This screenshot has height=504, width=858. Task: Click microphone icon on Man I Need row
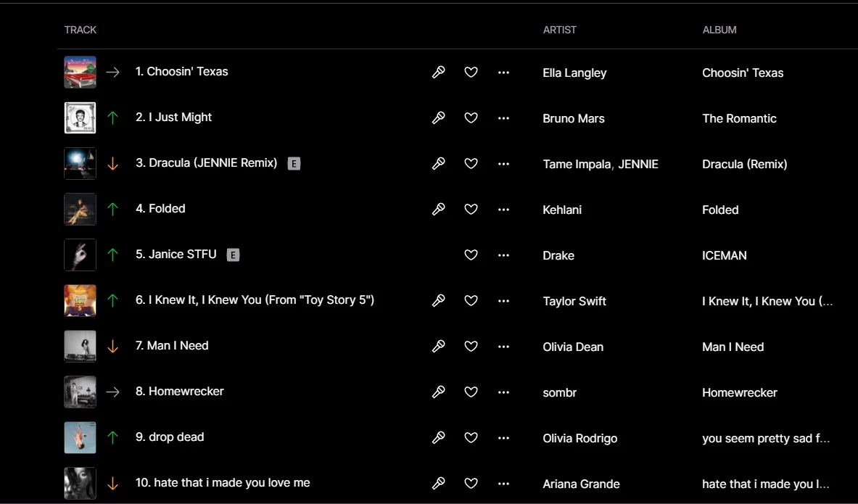tap(438, 346)
